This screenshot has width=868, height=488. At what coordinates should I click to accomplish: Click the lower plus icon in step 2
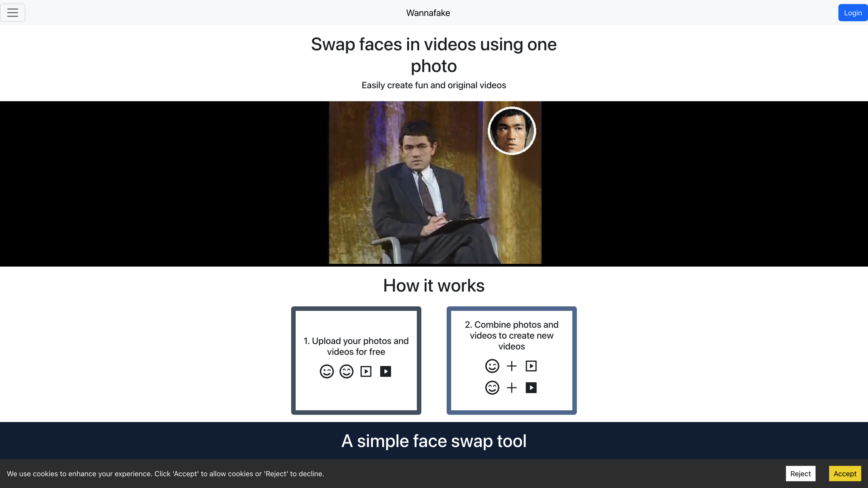click(511, 388)
